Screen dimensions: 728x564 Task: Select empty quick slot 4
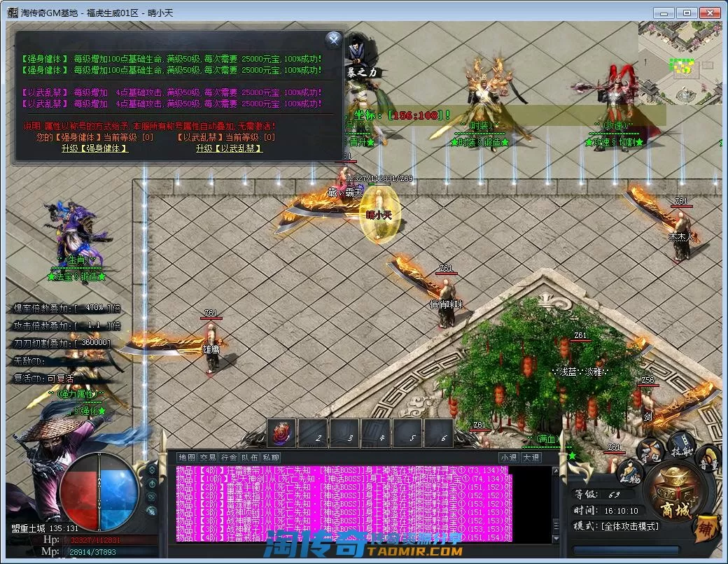click(376, 432)
